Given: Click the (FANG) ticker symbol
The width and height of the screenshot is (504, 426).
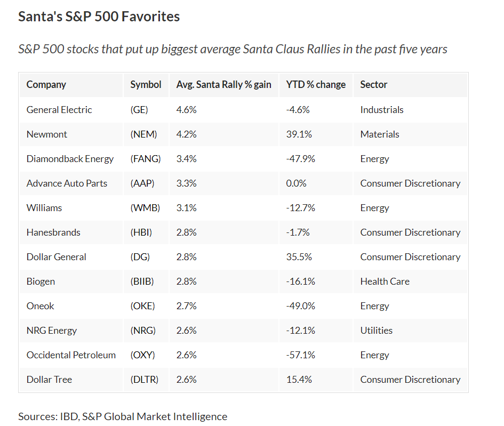Looking at the screenshot, I should point(146,159).
